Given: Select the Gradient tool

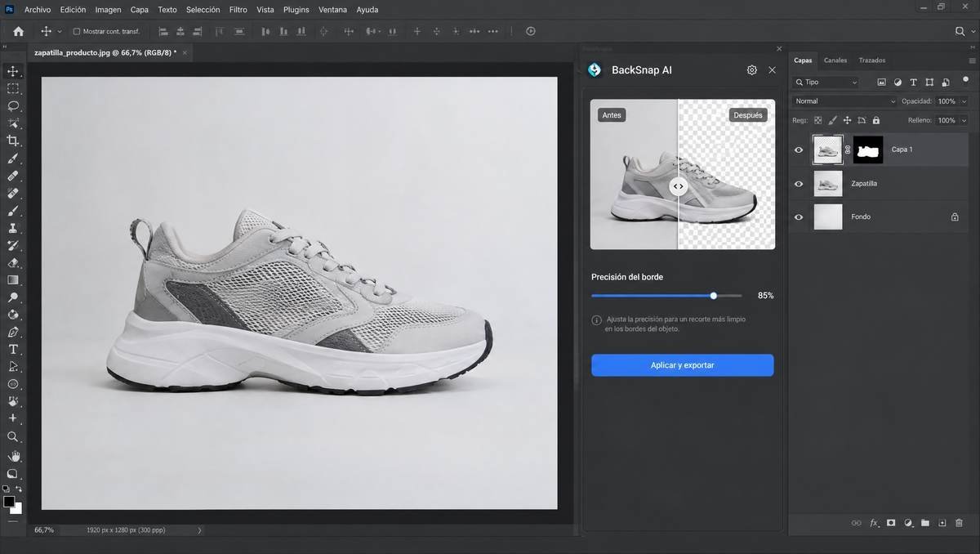Looking at the screenshot, I should (13, 280).
